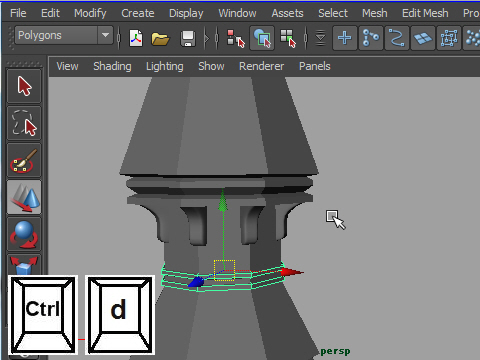Expand the selection mask options arrow
Viewport: 480px width, 360px height.
coord(320,38)
